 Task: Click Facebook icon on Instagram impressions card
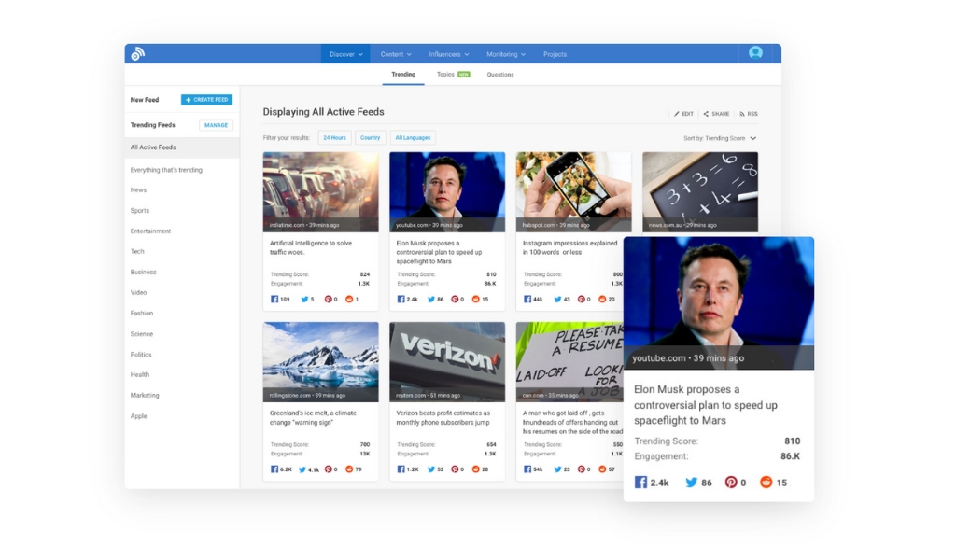pyautogui.click(x=527, y=300)
